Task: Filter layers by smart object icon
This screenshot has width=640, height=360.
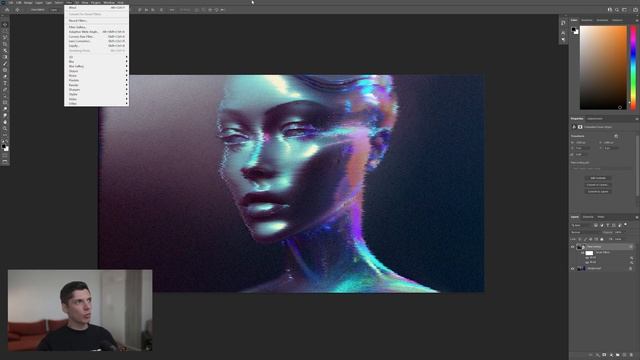Action: point(619,225)
